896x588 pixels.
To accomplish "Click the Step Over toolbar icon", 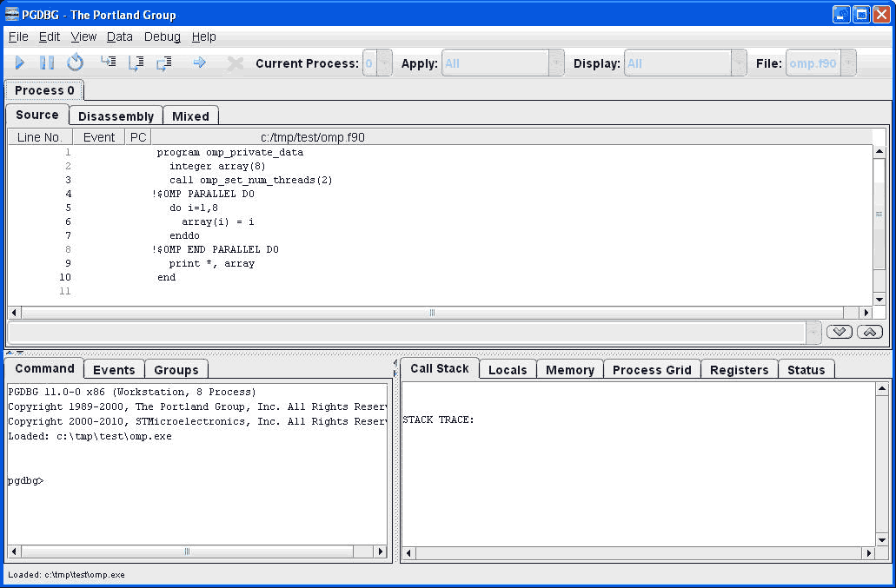I will click(136, 63).
